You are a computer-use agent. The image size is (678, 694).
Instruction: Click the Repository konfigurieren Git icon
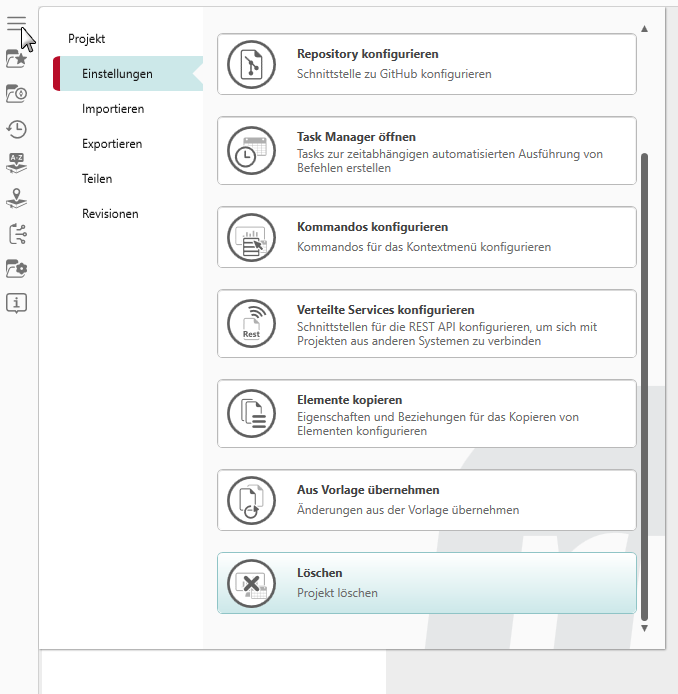pyautogui.click(x=252, y=64)
